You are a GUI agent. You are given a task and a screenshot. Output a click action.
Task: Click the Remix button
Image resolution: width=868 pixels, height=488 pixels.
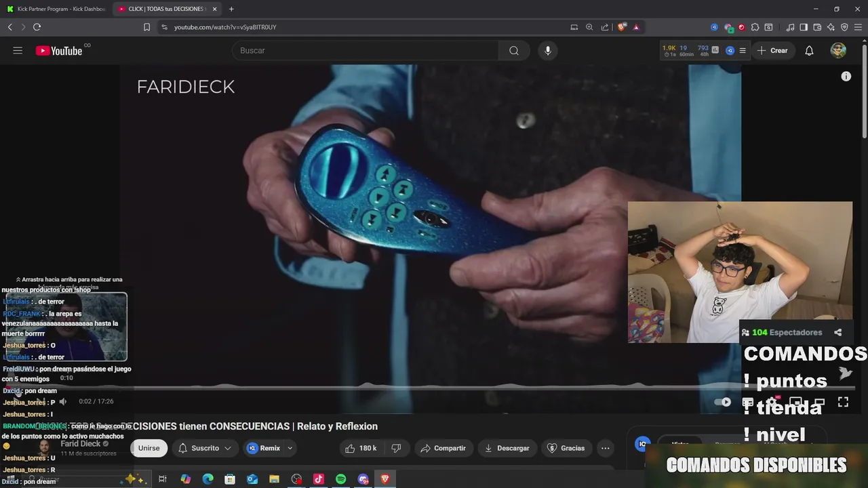(263, 448)
